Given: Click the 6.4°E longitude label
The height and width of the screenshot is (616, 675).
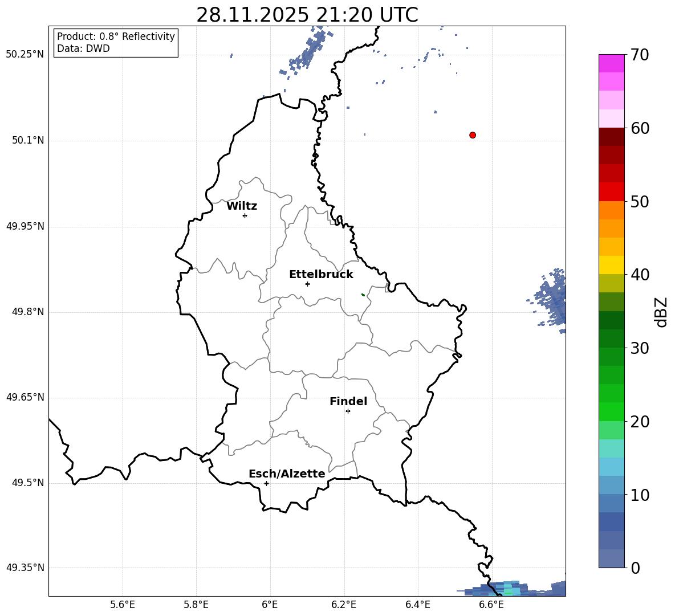Looking at the screenshot, I should point(417,605).
